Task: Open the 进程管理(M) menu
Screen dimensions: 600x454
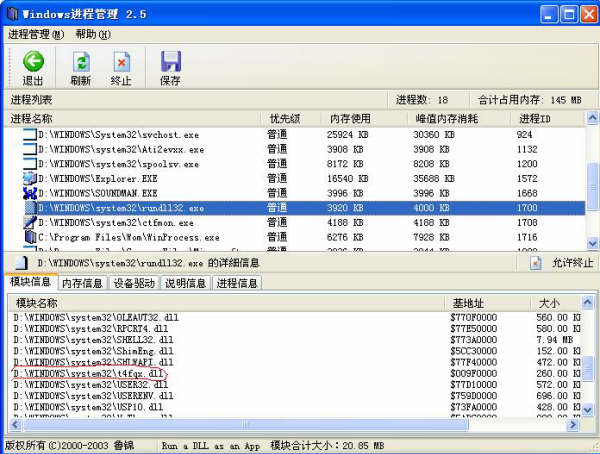Action: (x=36, y=34)
